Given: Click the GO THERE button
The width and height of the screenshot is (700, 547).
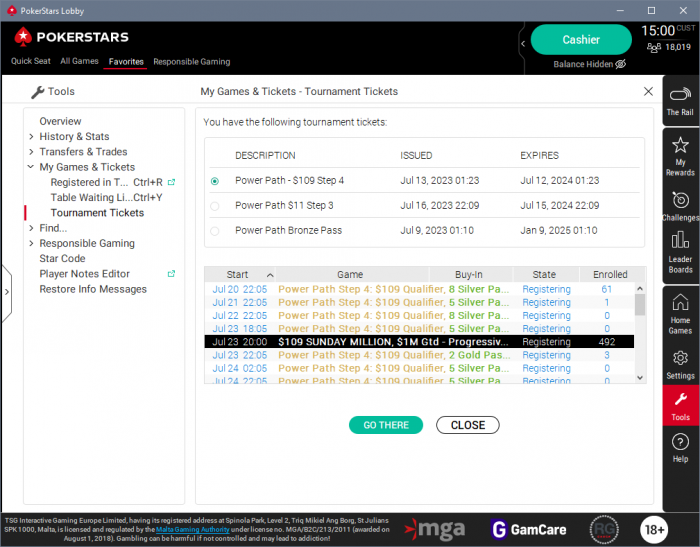Looking at the screenshot, I should (x=386, y=425).
